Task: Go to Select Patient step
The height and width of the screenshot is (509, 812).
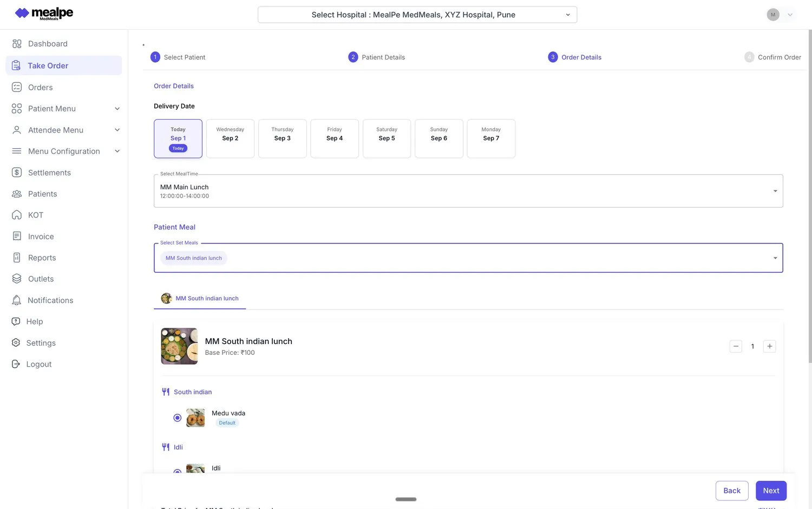Action: pos(178,57)
